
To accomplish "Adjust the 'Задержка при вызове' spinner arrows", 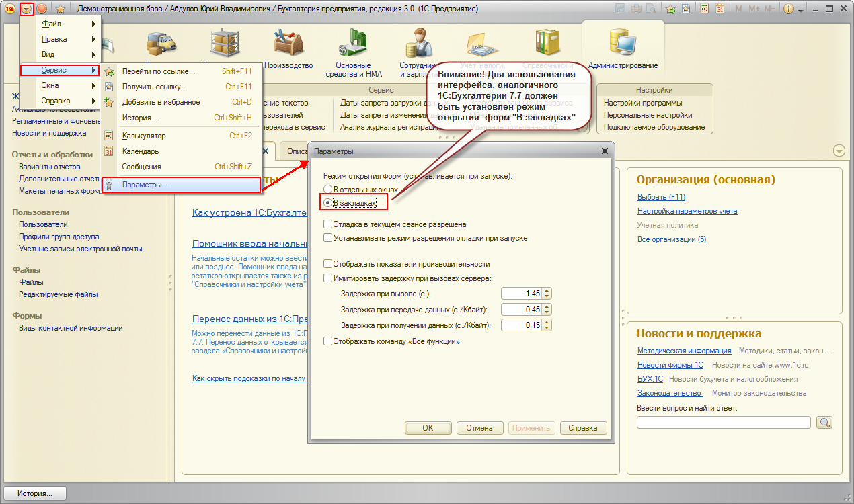I will (x=547, y=294).
